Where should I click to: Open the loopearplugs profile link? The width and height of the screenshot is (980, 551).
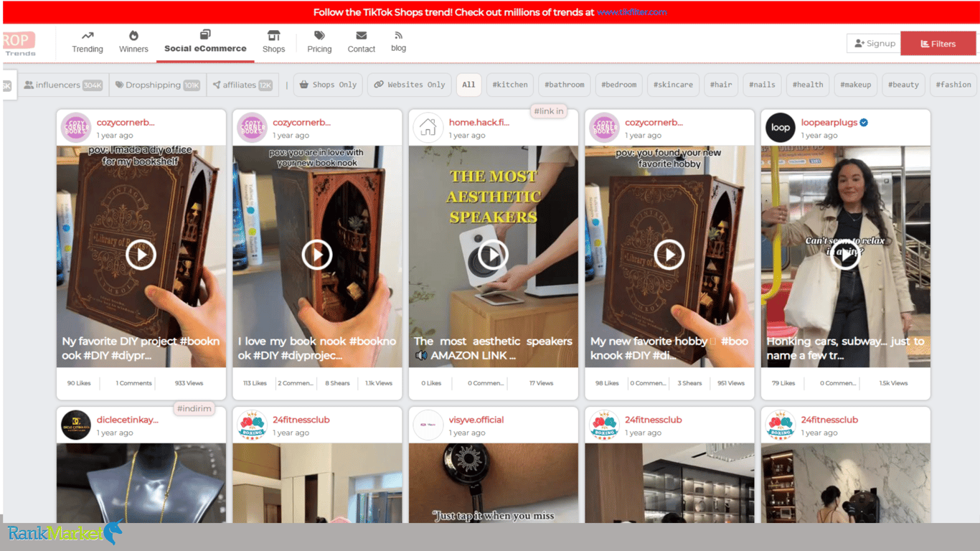(829, 123)
